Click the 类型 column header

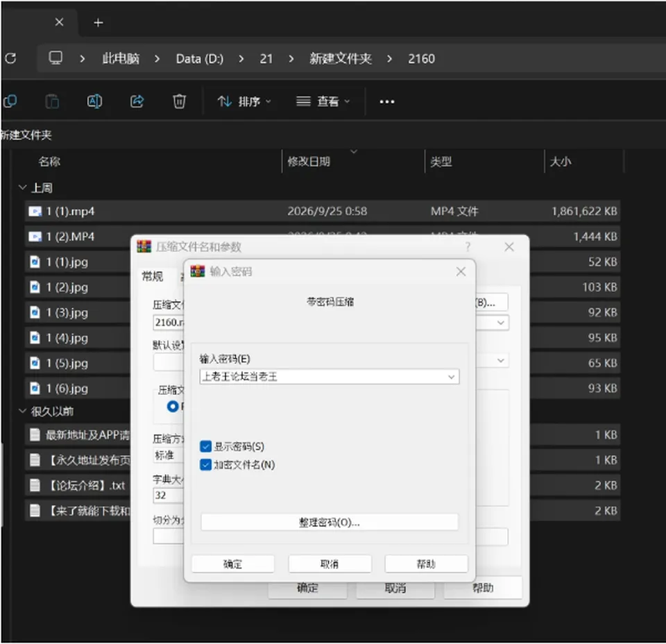point(441,162)
